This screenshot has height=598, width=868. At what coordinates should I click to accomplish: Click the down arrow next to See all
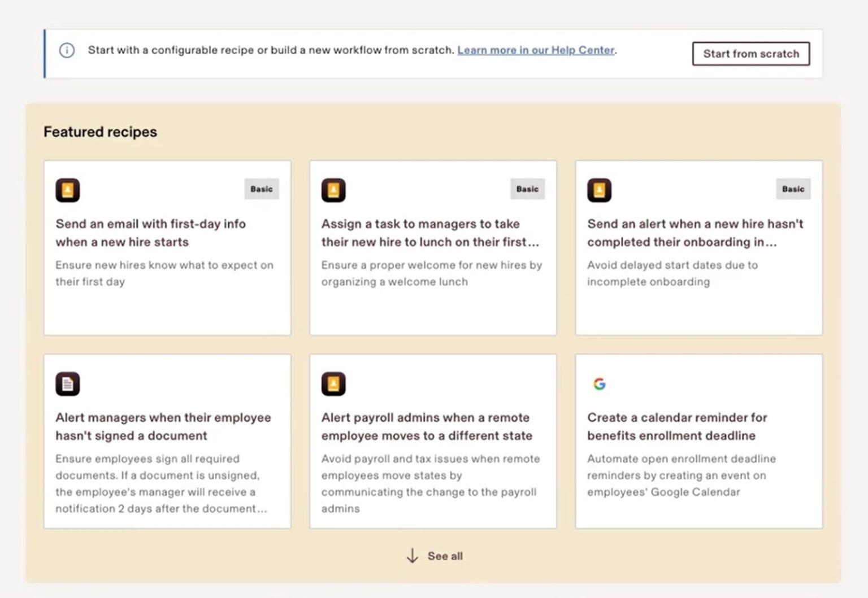[x=412, y=556]
